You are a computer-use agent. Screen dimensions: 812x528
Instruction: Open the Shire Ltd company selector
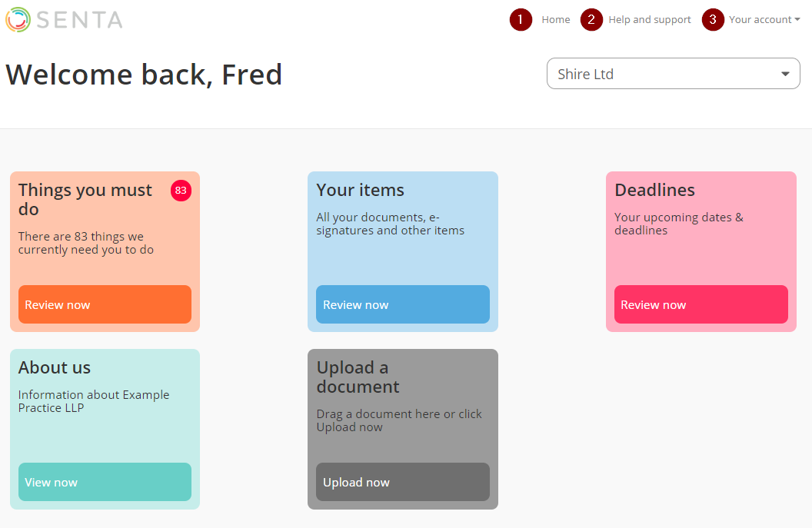pos(674,74)
